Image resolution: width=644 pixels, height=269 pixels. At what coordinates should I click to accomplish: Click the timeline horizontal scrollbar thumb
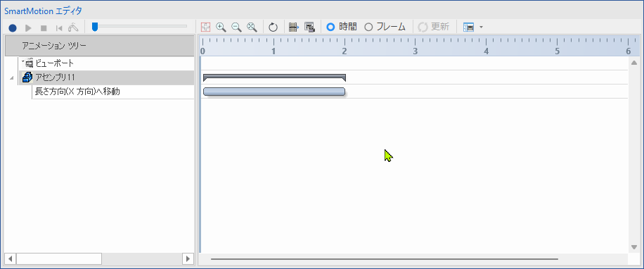pyautogui.click(x=385, y=259)
